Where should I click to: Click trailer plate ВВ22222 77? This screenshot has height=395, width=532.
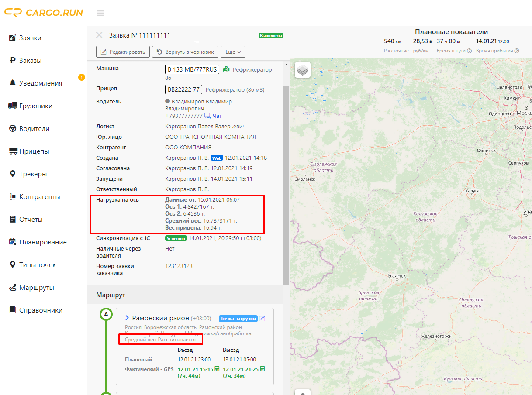click(x=183, y=89)
